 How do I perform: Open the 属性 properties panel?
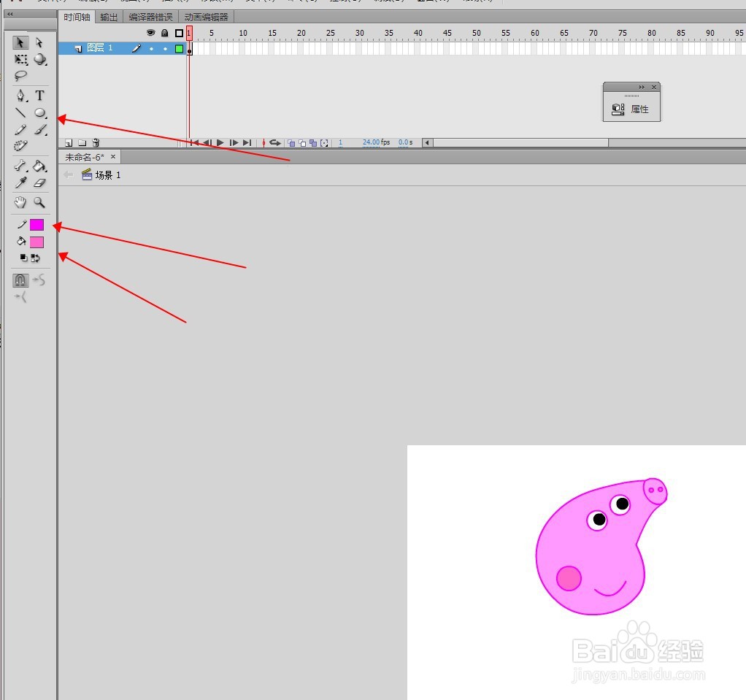click(631, 109)
